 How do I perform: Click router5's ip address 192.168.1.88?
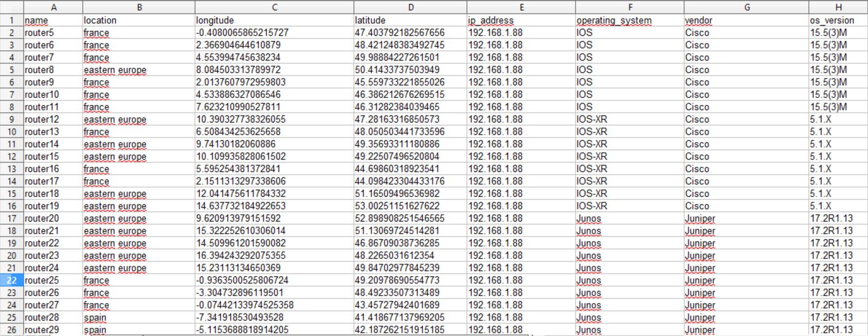pyautogui.click(x=521, y=33)
